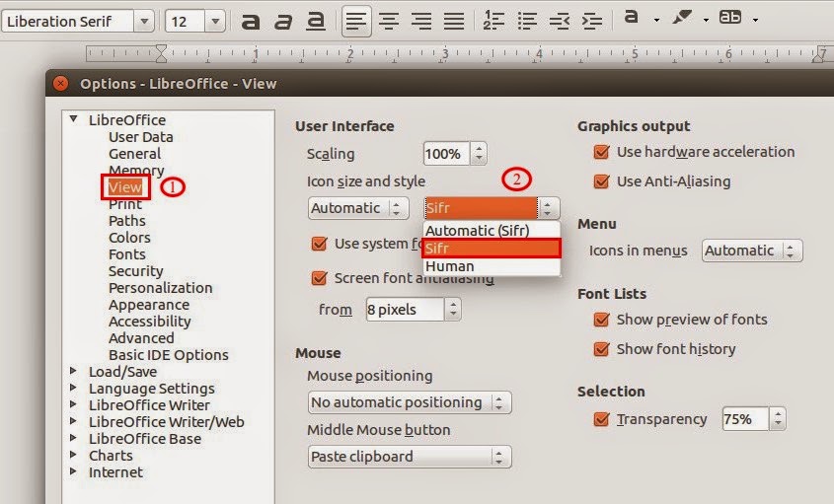Select Personalization in options tree
This screenshot has height=504, width=834.
pyautogui.click(x=161, y=288)
